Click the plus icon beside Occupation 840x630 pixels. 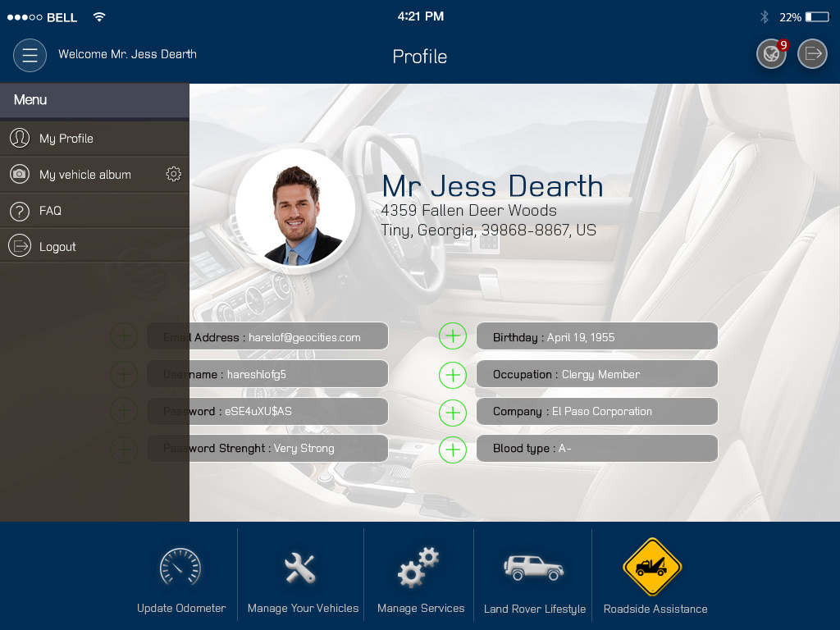point(453,374)
